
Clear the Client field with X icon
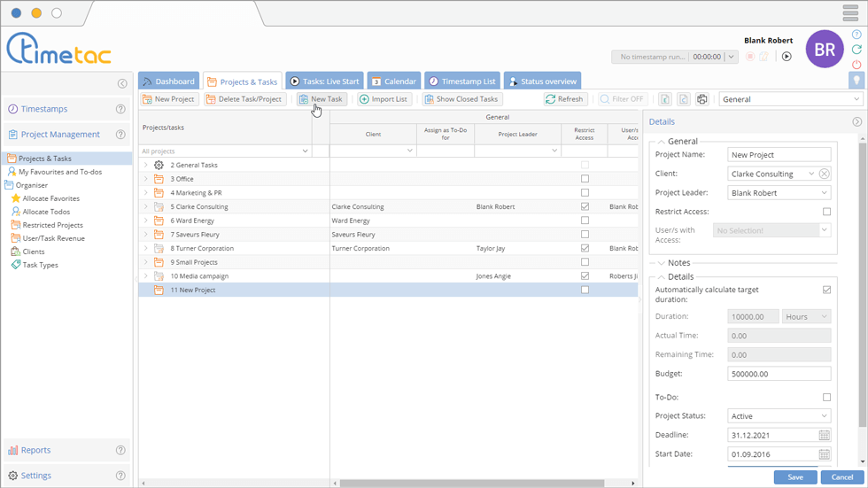pyautogui.click(x=825, y=174)
